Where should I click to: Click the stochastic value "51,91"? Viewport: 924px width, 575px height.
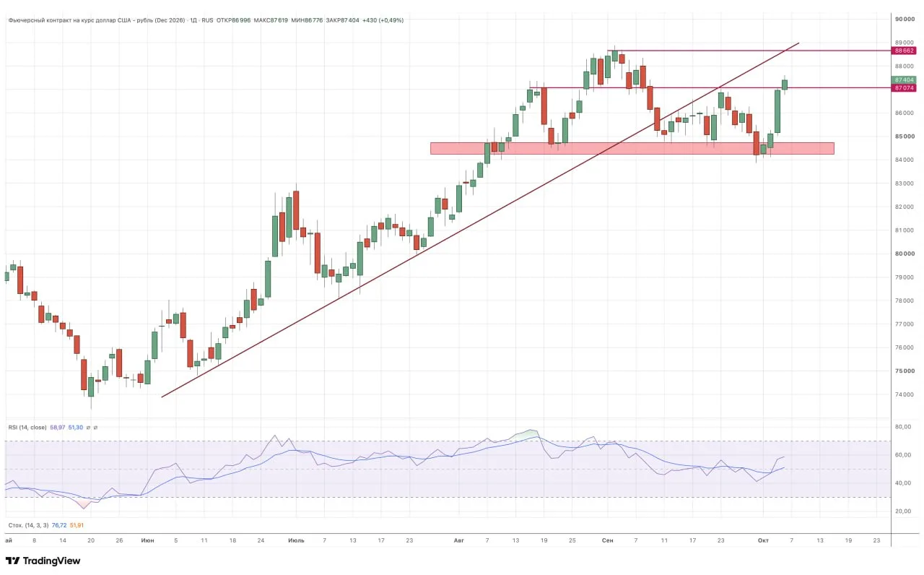click(x=77, y=525)
